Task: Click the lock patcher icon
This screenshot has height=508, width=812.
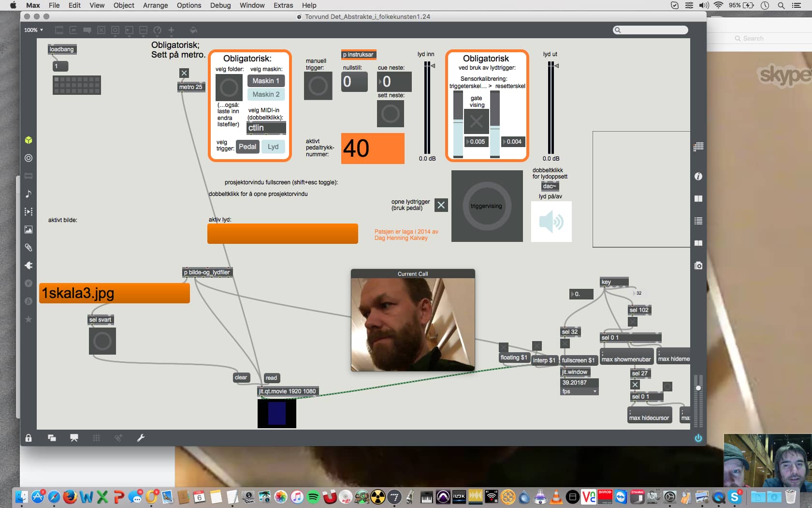Action: pos(29,438)
